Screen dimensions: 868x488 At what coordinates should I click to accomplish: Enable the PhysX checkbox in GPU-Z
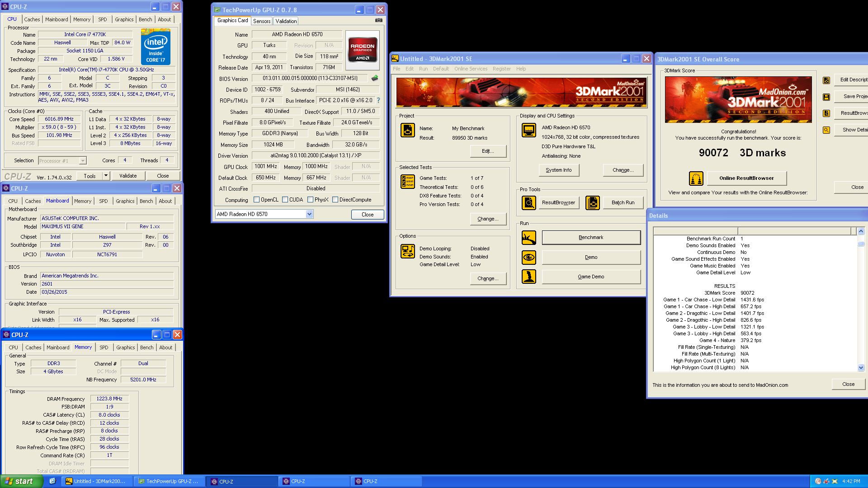tap(310, 200)
